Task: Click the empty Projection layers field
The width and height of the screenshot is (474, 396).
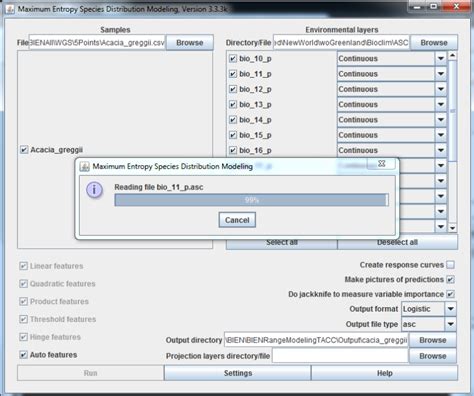Action: pyautogui.click(x=340, y=356)
